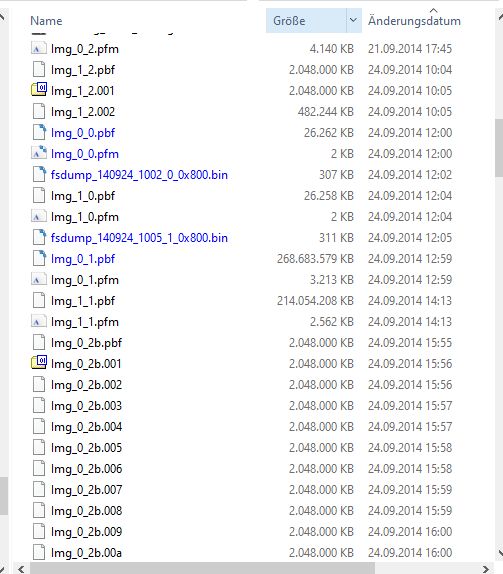Click the file icon of Img_0_2b.007
This screenshot has width=503, height=574.
pos(39,489)
